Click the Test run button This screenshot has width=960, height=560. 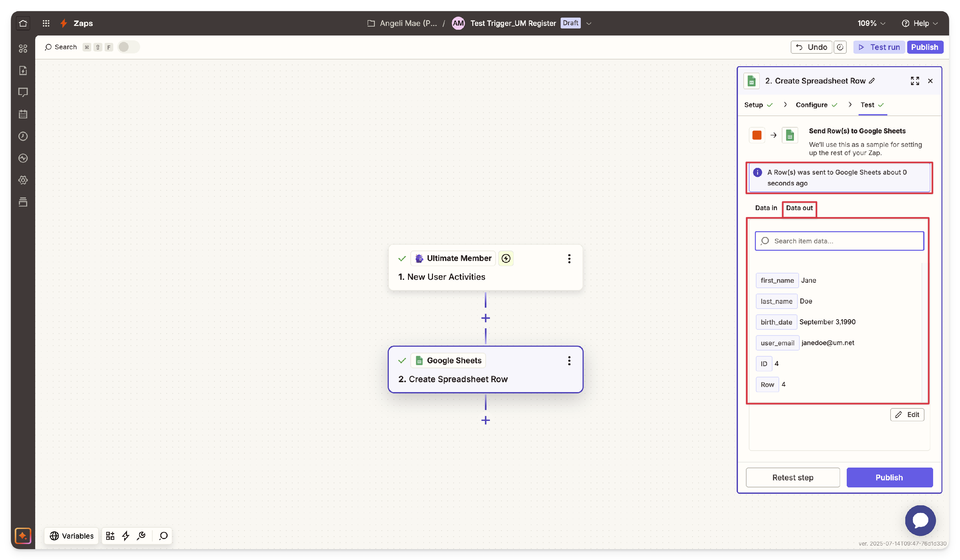click(x=879, y=47)
